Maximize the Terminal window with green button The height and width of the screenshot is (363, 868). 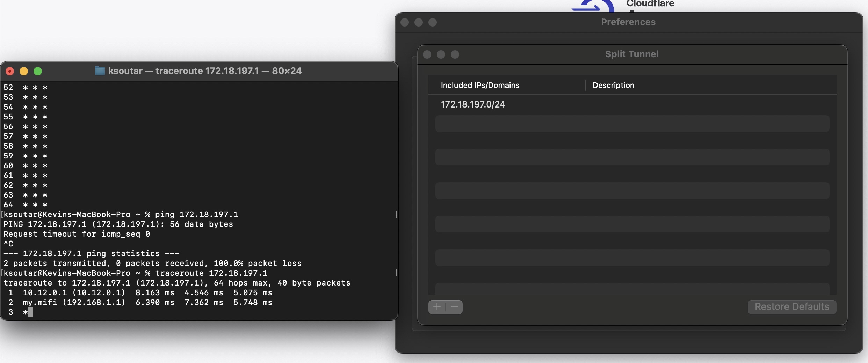pyautogui.click(x=38, y=71)
